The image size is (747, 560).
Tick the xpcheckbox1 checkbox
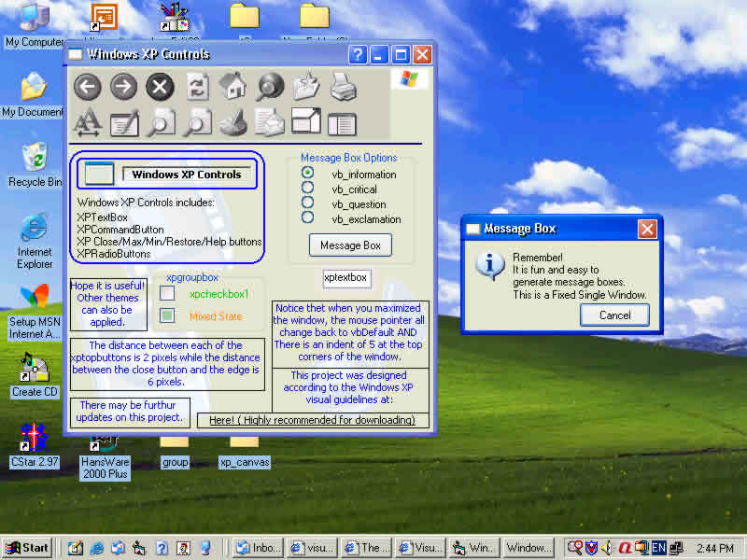pyautogui.click(x=167, y=293)
